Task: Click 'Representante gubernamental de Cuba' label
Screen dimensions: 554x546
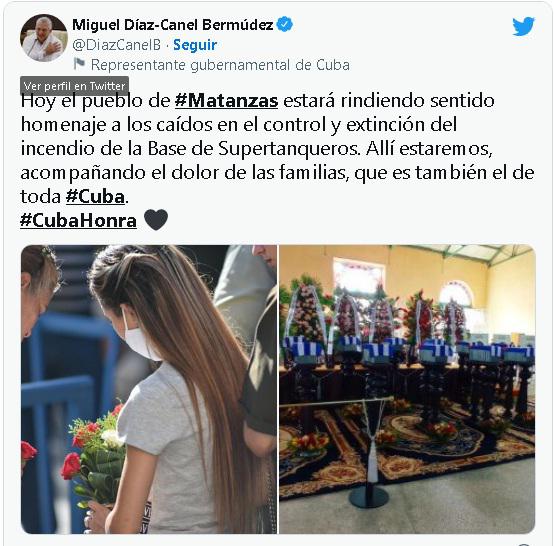Action: pos(220,65)
